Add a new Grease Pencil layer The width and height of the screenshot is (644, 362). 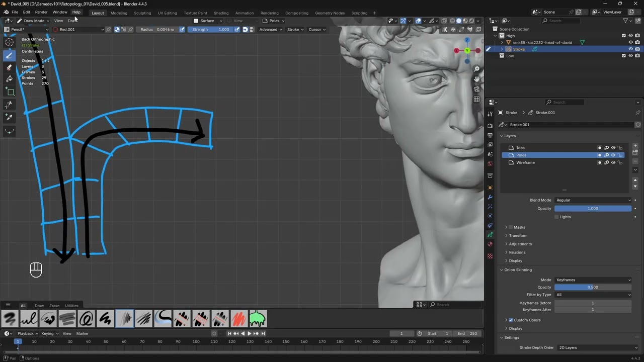635,146
